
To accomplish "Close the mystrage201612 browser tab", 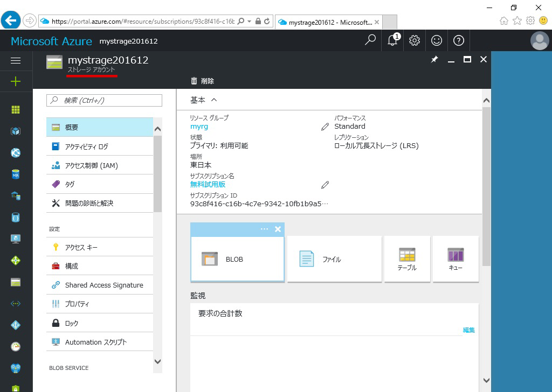I will (377, 22).
